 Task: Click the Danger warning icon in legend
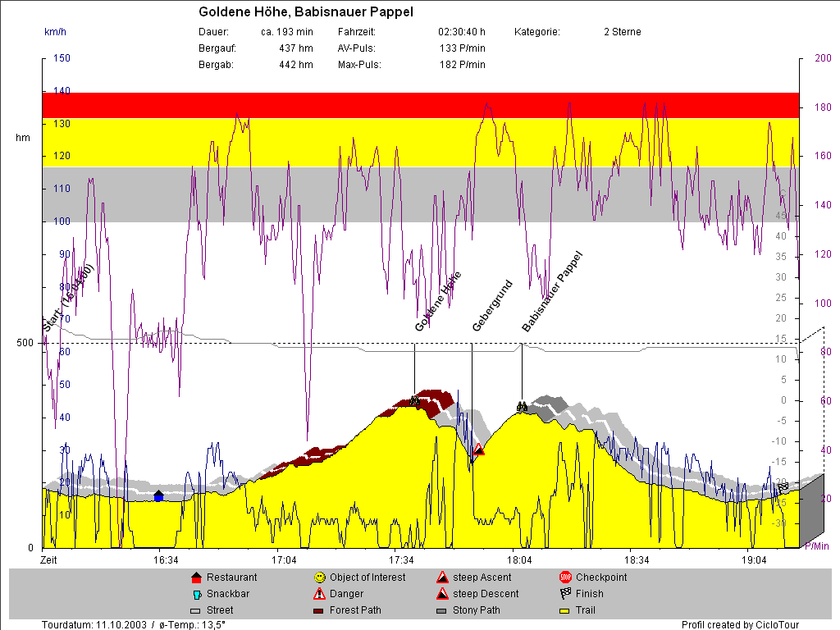click(x=319, y=594)
